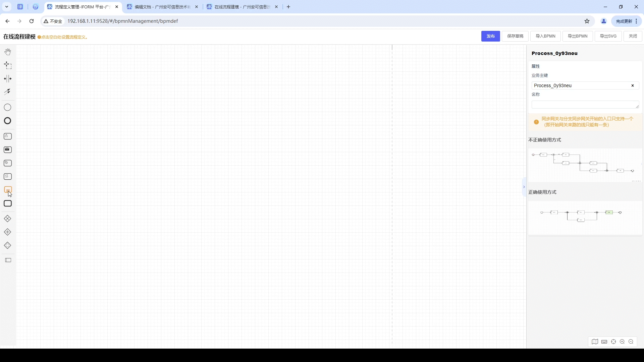Create a send mail task element
The width and height of the screenshot is (644, 362).
(7, 149)
